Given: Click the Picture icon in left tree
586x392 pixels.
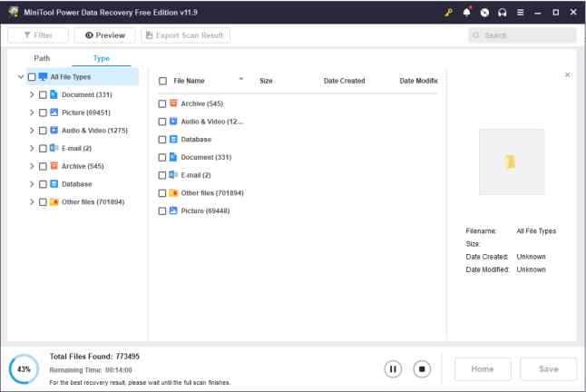Looking at the screenshot, I should tap(54, 113).
